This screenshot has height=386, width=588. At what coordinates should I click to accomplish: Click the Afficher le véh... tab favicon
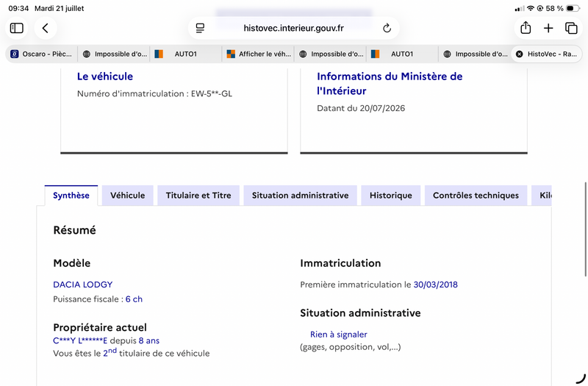[x=231, y=54]
